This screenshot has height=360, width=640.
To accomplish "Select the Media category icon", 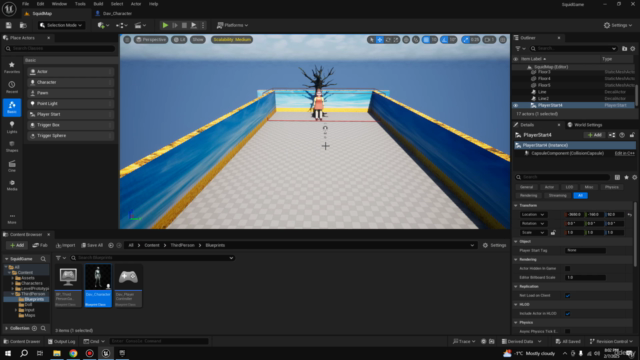I will point(12,185).
